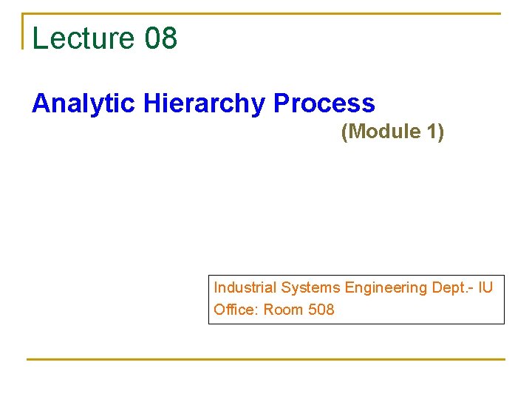Click the word 'Analytic' in heading
Viewport: 532px width, 399px height.
(83, 103)
